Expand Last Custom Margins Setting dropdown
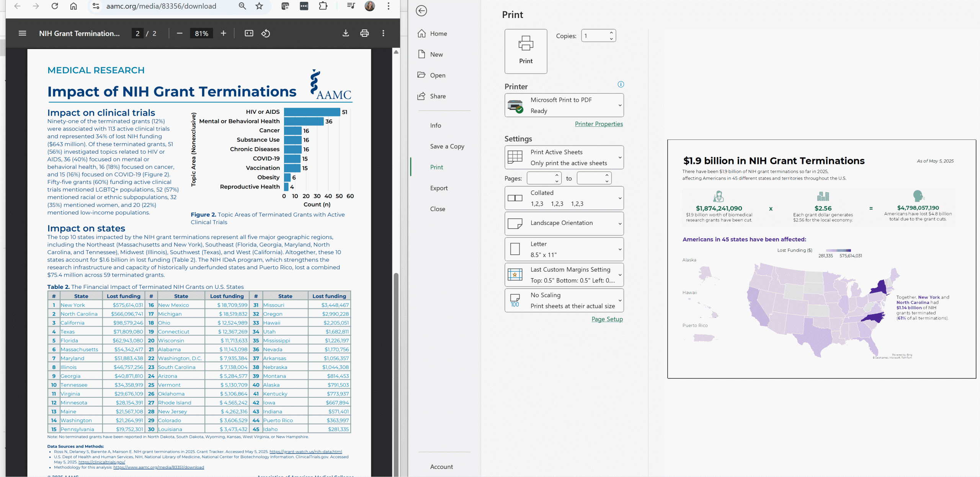Image resolution: width=980 pixels, height=477 pixels. click(564, 275)
